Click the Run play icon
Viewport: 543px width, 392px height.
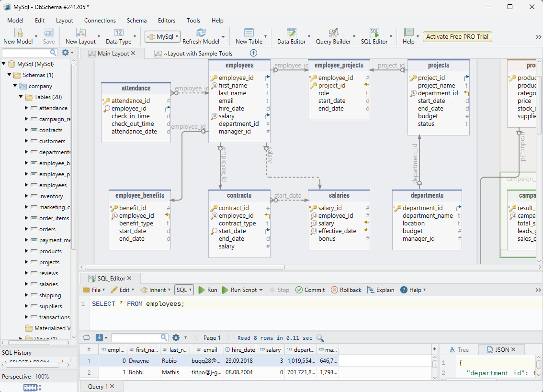pos(201,290)
